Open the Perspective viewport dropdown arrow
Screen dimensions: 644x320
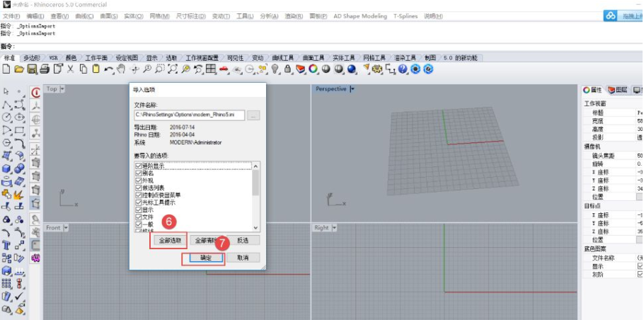tap(352, 88)
